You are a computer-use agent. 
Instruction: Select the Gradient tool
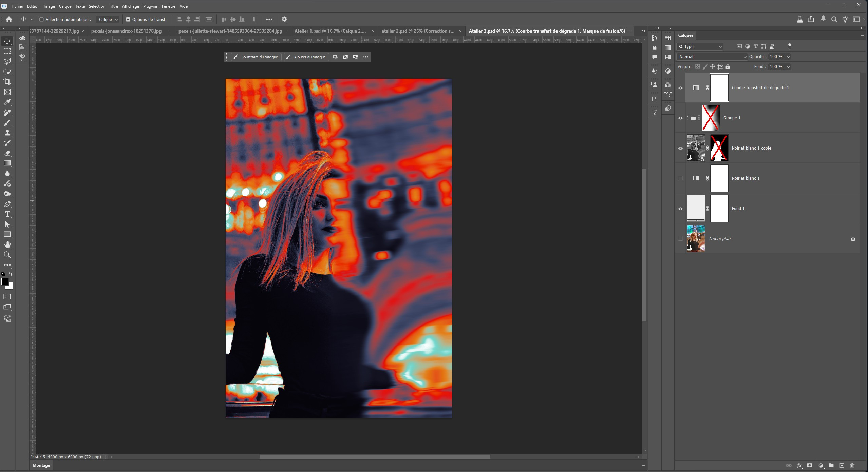coord(7,163)
